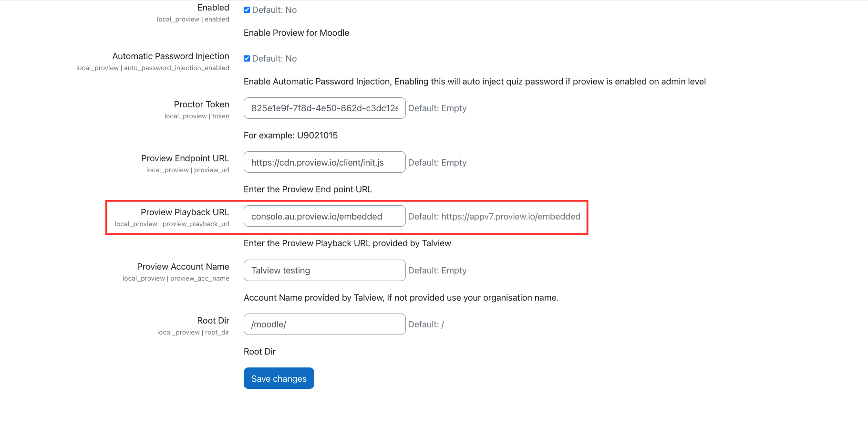The height and width of the screenshot is (429, 868).
Task: Click the "Automatic Password Injection" label
Action: pyautogui.click(x=171, y=56)
